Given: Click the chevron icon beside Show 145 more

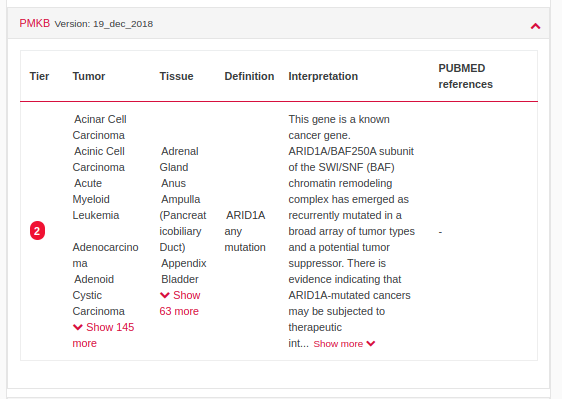Looking at the screenshot, I should 77,327.
